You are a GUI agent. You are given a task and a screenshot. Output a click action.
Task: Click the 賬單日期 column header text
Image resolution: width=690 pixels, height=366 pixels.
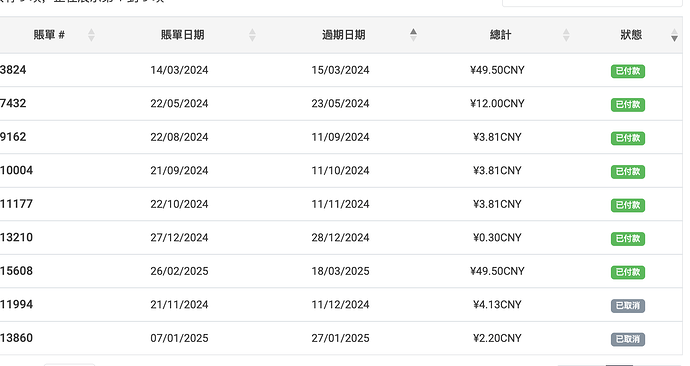183,35
